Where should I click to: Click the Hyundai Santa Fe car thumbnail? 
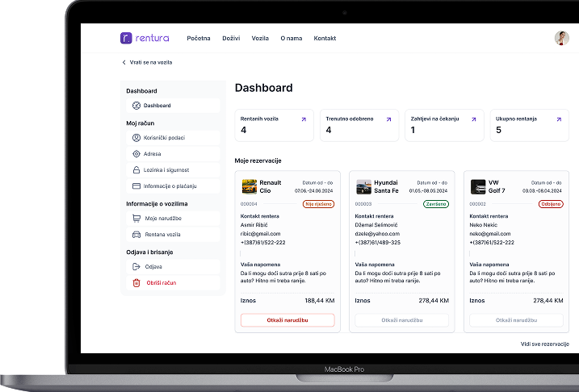click(363, 186)
